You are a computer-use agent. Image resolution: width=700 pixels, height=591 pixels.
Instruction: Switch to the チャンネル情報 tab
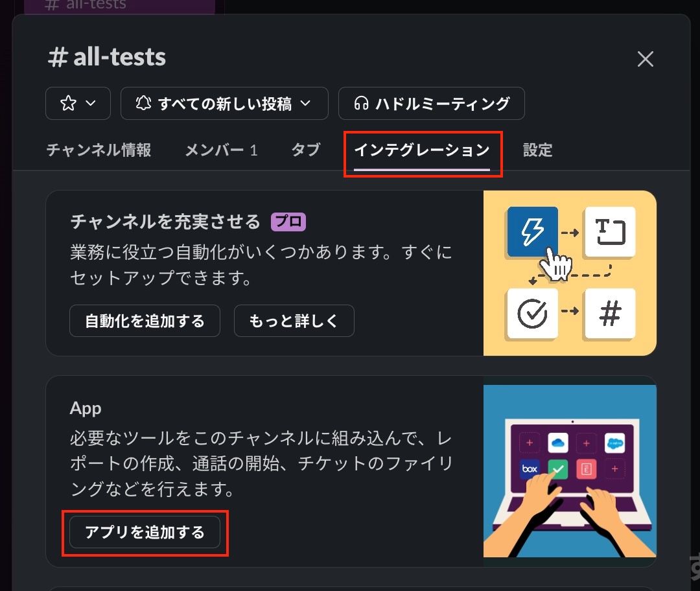(x=99, y=150)
